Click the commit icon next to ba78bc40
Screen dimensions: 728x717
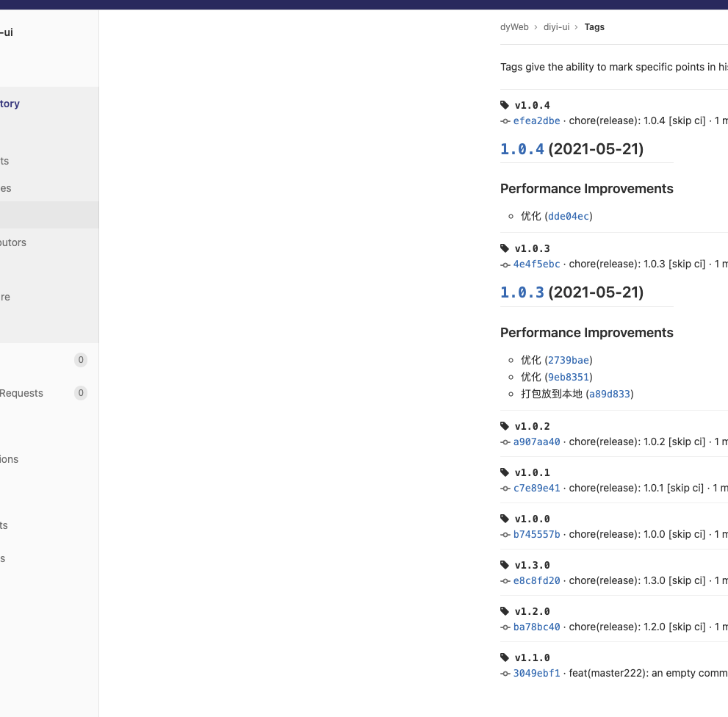(505, 627)
